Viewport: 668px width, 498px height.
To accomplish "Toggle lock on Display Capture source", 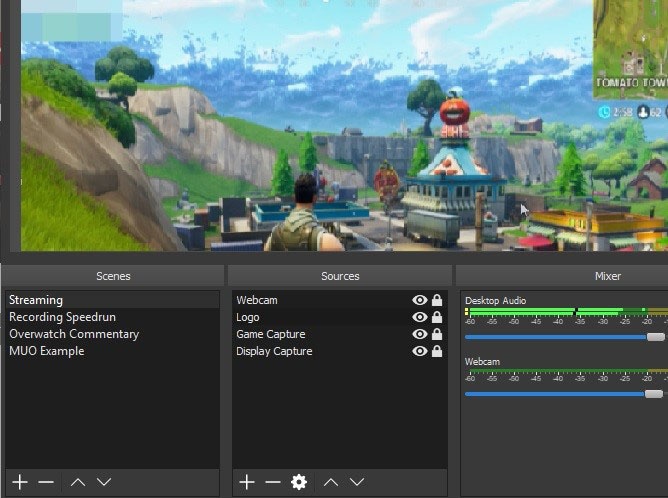I will pos(437,351).
